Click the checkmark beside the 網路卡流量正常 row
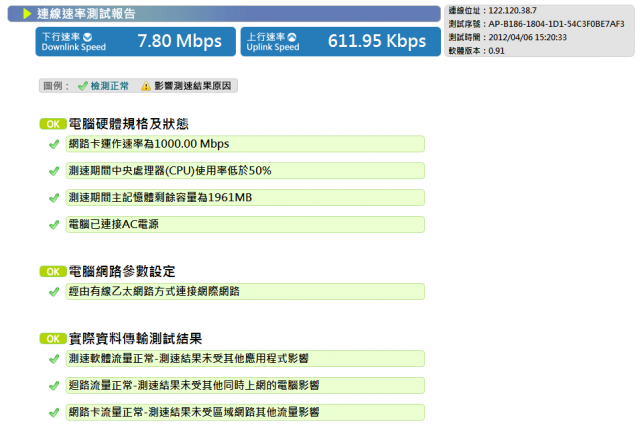Image resolution: width=640 pixels, height=424 pixels. point(54,413)
